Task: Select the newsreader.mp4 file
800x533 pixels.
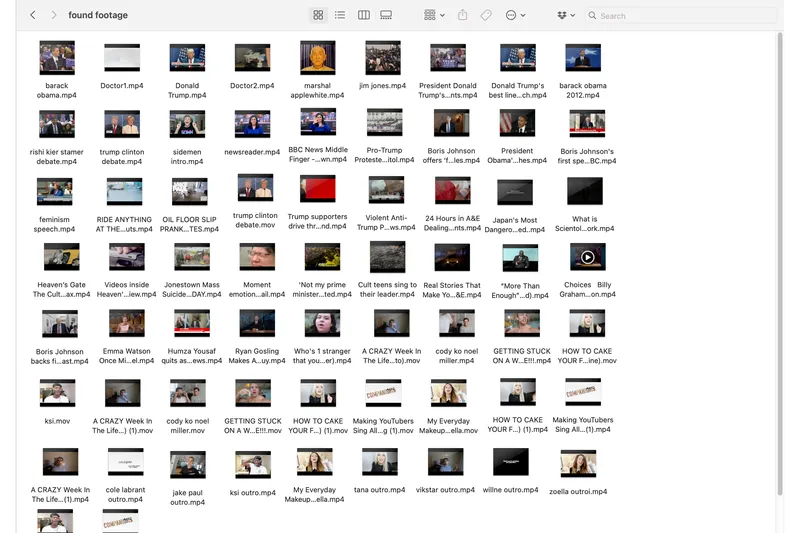Action: pos(252,124)
